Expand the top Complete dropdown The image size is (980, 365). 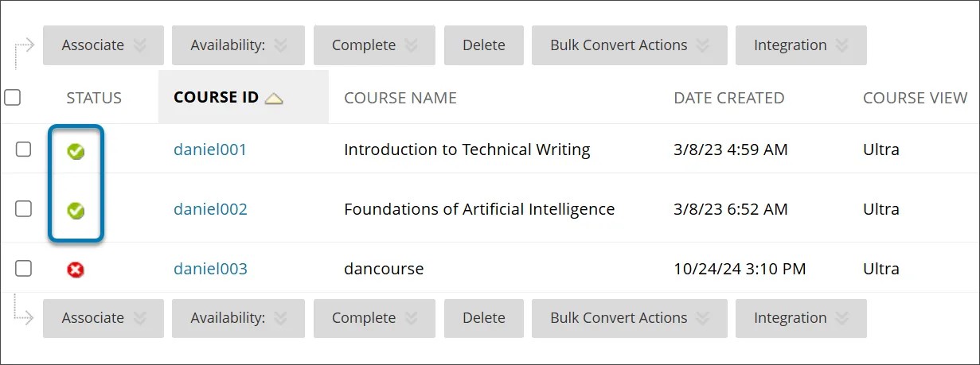click(373, 45)
